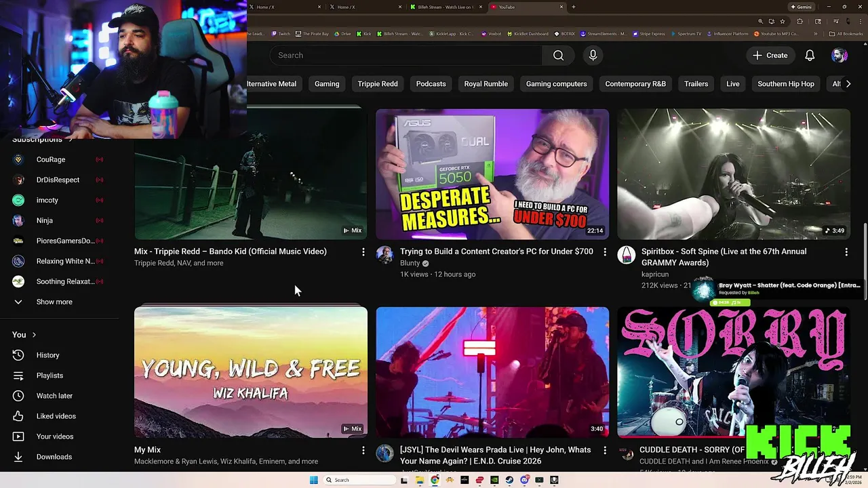Open Playlists in the sidebar
The height and width of the screenshot is (488, 868).
(x=60, y=375)
